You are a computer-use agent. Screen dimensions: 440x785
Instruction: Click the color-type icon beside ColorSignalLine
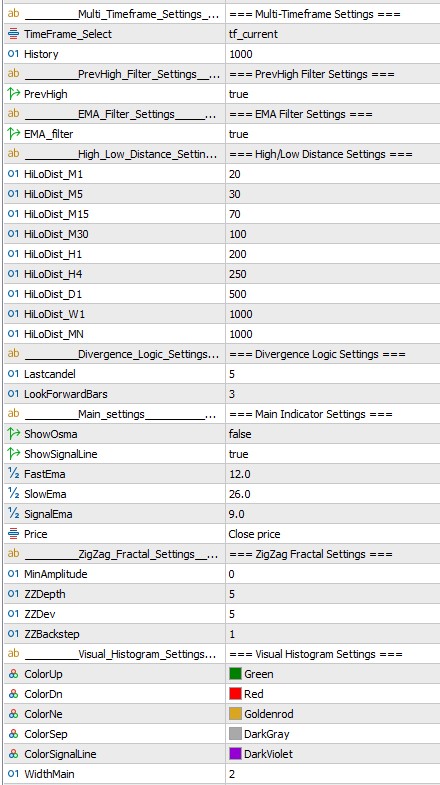click(14, 754)
